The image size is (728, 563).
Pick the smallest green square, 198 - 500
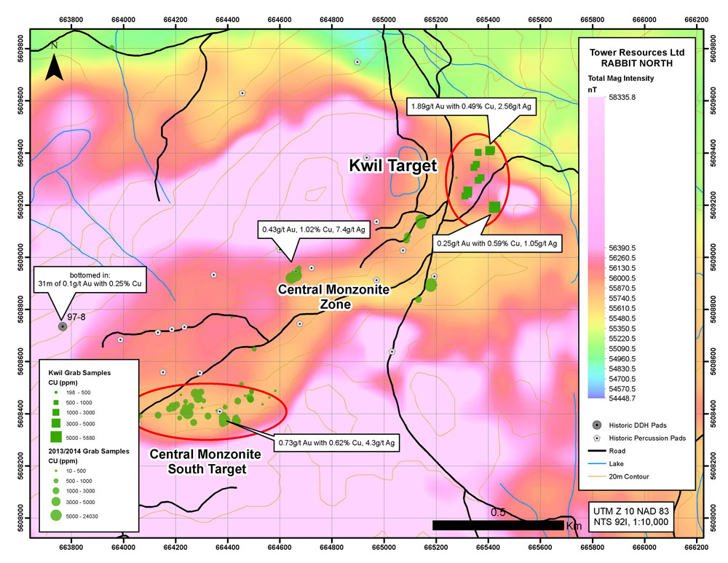click(x=55, y=392)
